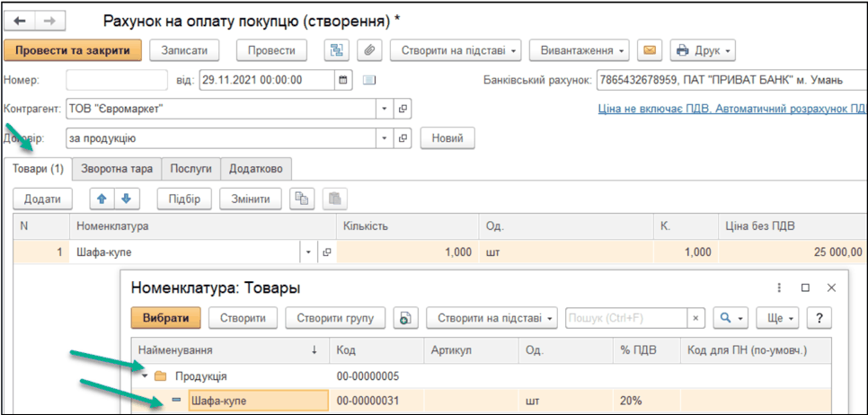Open the Друк print dropdown

click(704, 50)
